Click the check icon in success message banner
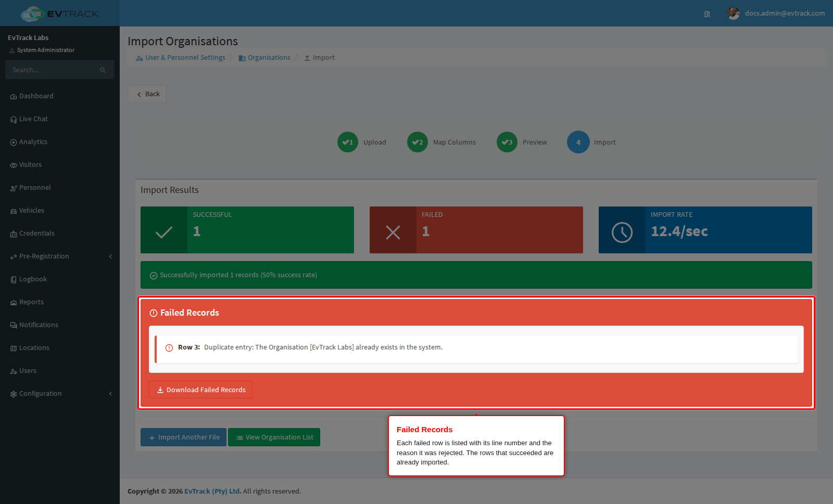The image size is (833, 504). coord(154,276)
